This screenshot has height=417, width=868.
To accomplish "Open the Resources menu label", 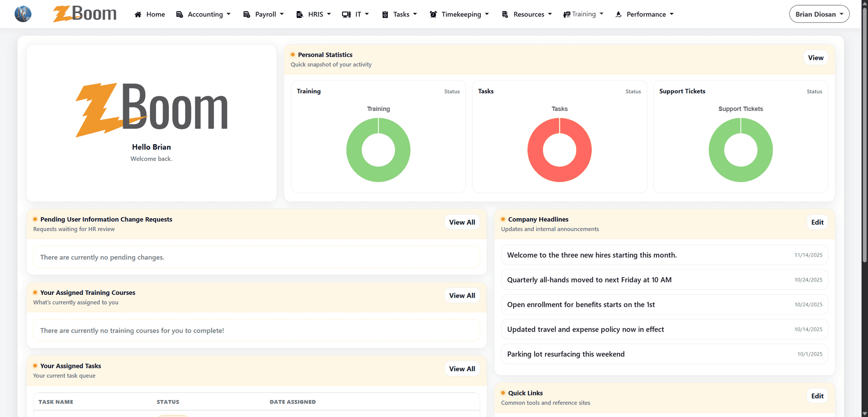I will pyautogui.click(x=529, y=14).
